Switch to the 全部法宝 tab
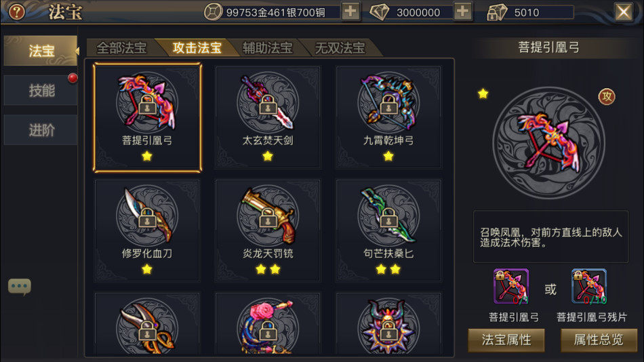644x362 pixels. coord(121,48)
